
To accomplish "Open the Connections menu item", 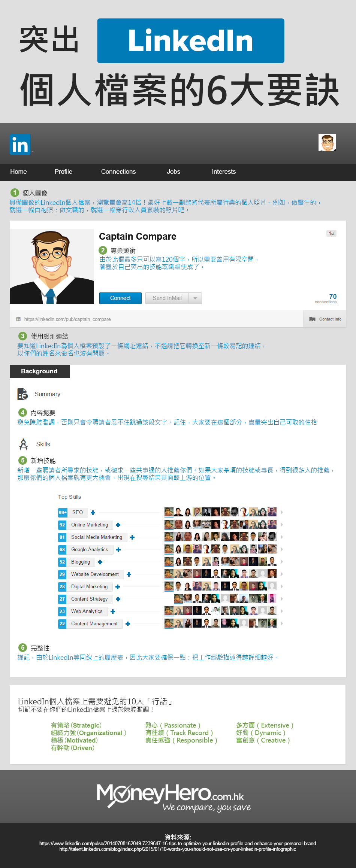I will [118, 172].
